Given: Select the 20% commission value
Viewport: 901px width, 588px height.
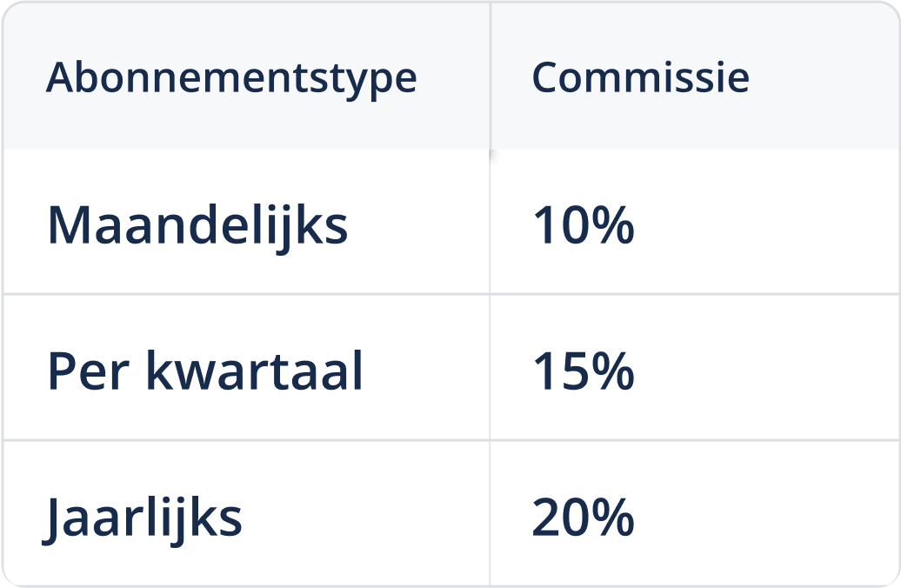Looking at the screenshot, I should 583,518.
